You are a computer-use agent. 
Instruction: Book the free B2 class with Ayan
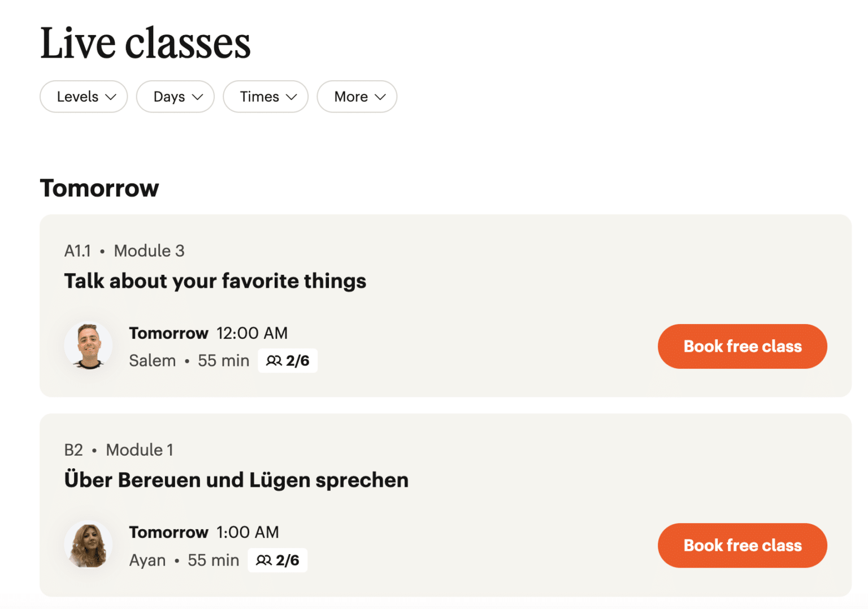pyautogui.click(x=742, y=545)
